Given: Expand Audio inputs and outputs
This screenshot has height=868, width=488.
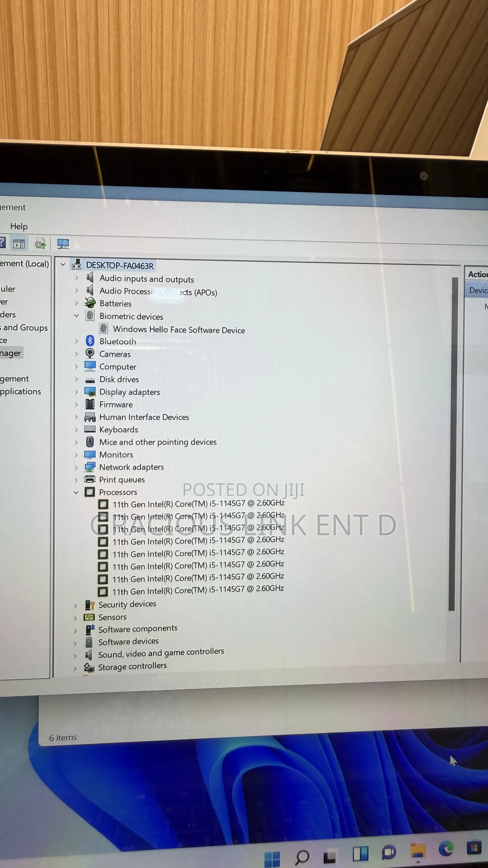Looking at the screenshot, I should pos(77,278).
